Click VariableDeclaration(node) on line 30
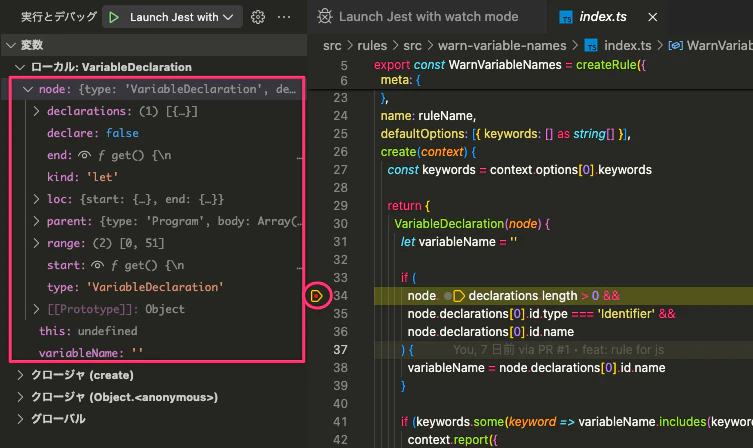The image size is (753, 448). (x=468, y=224)
